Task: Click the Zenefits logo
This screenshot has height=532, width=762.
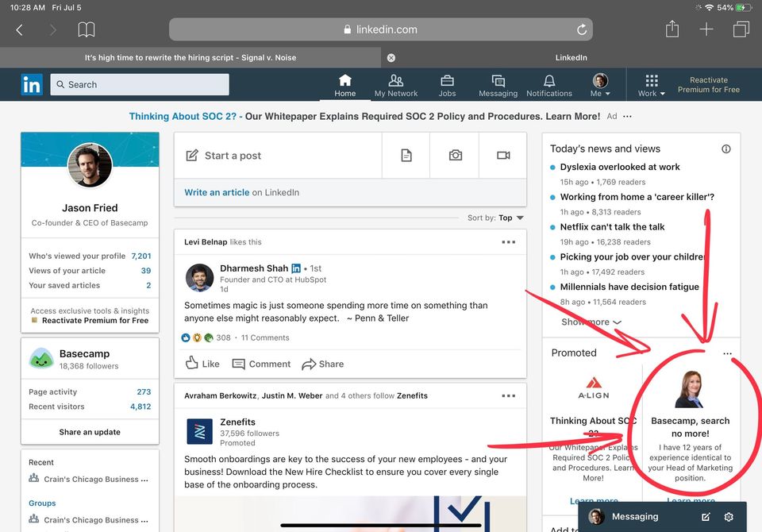Action: coord(200,431)
